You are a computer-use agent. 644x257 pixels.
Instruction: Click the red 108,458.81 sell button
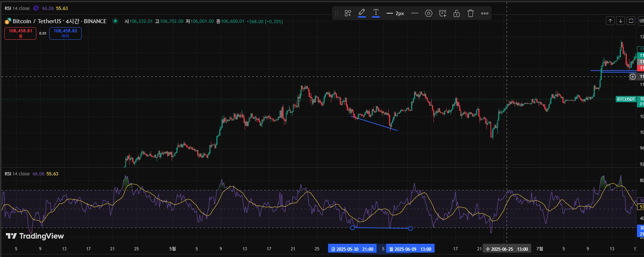(21, 33)
